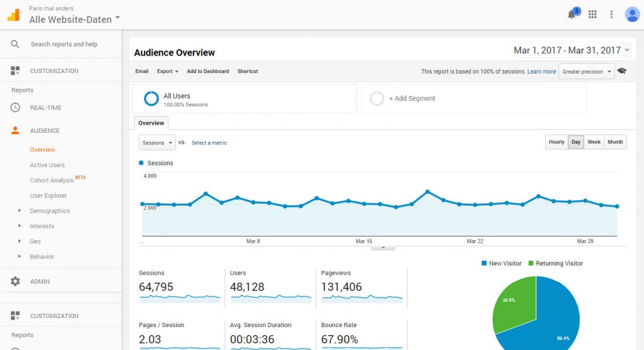Click the Select a metric link

(209, 143)
